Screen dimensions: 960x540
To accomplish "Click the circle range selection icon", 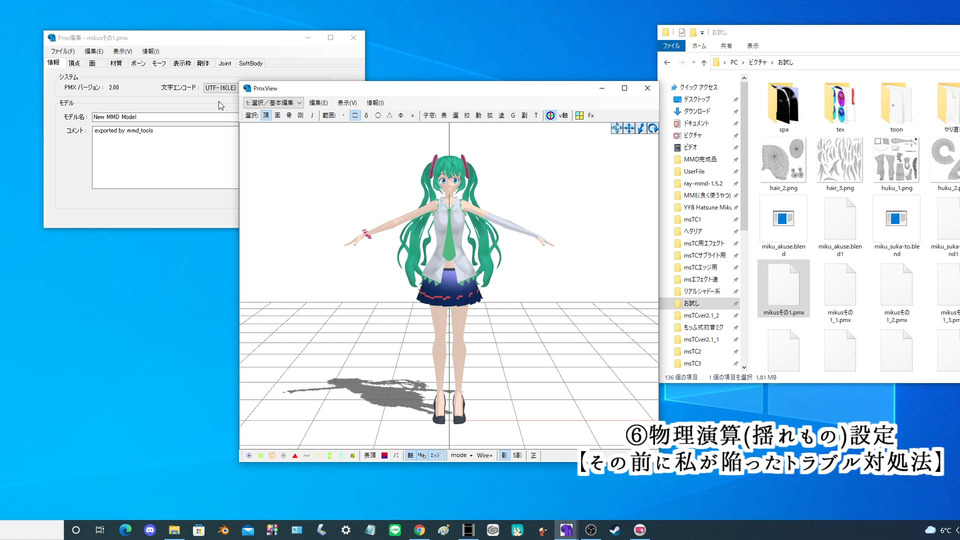I will [x=378, y=115].
